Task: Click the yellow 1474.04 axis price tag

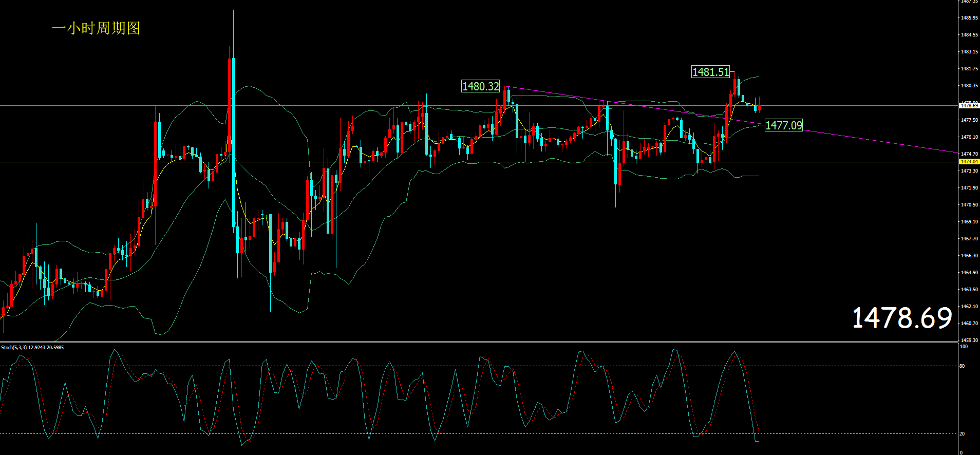Action: (x=969, y=162)
